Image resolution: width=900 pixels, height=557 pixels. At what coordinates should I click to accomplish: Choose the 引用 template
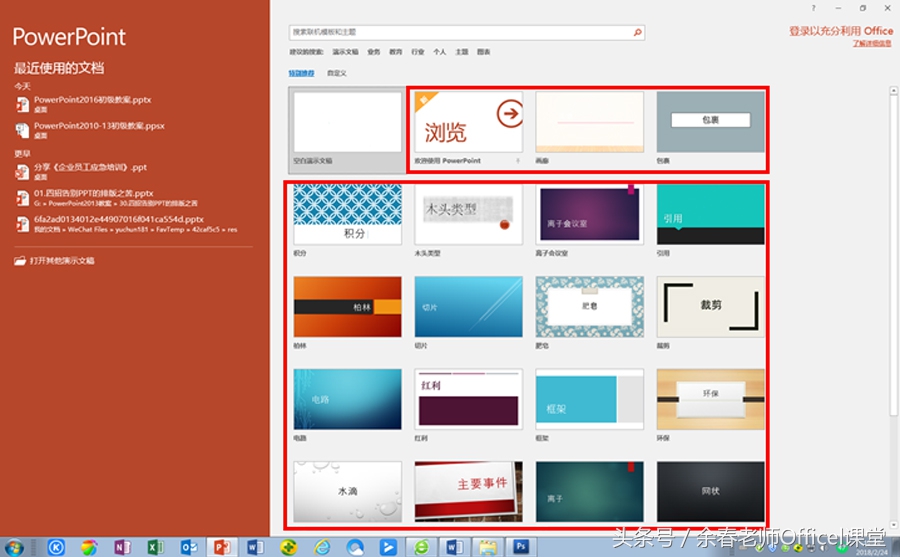[711, 214]
